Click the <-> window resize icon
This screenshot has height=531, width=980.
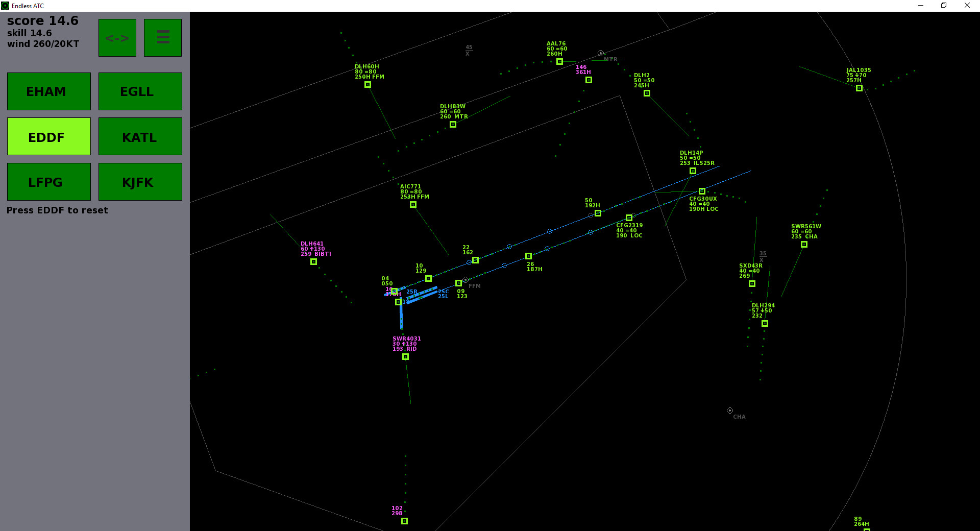click(x=117, y=37)
